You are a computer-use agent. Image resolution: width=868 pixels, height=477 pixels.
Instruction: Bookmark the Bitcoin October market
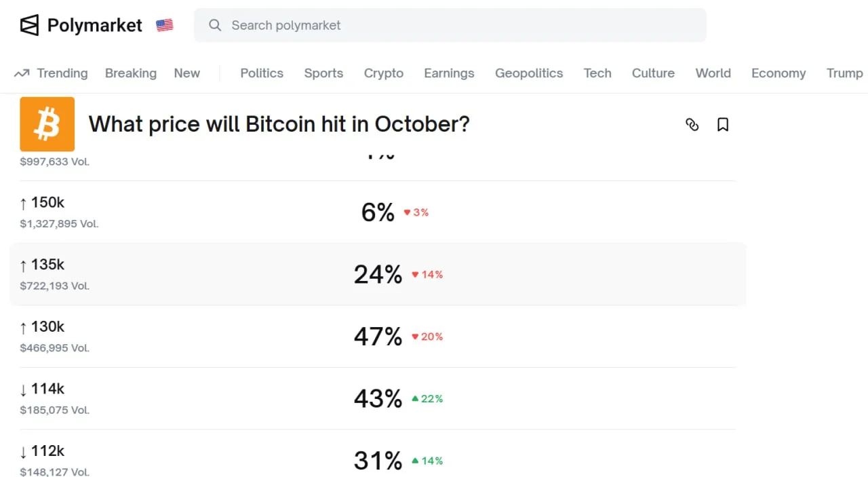[723, 125]
